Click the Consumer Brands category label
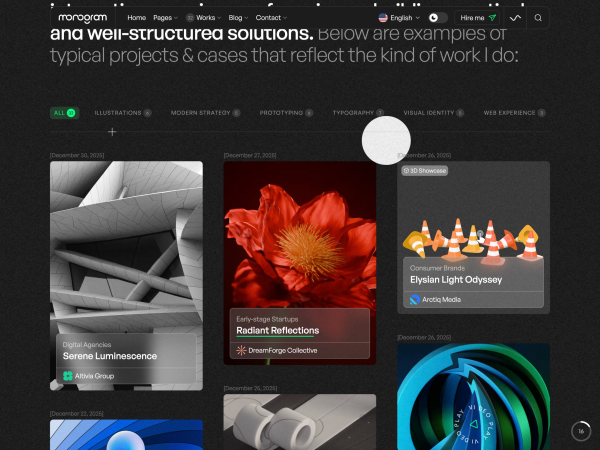Viewport: 600px width, 450px height. pyautogui.click(x=437, y=268)
